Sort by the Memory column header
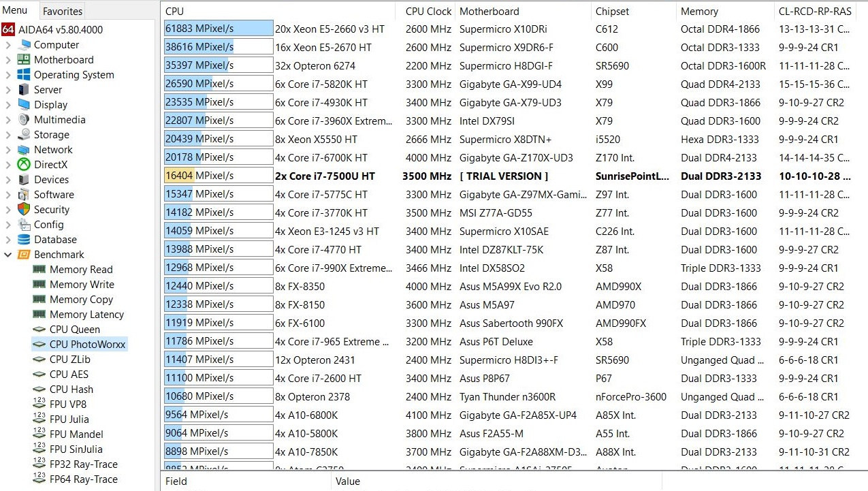 725,12
